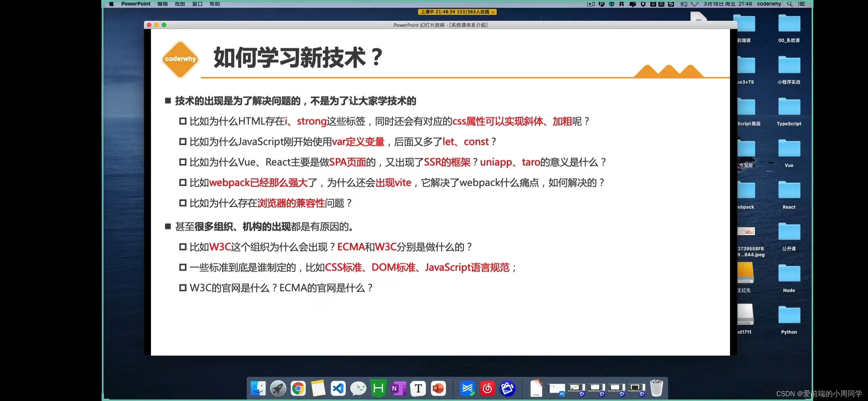This screenshot has width=868, height=401.
Task: Open Launchpad rocket icon
Action: 278,389
